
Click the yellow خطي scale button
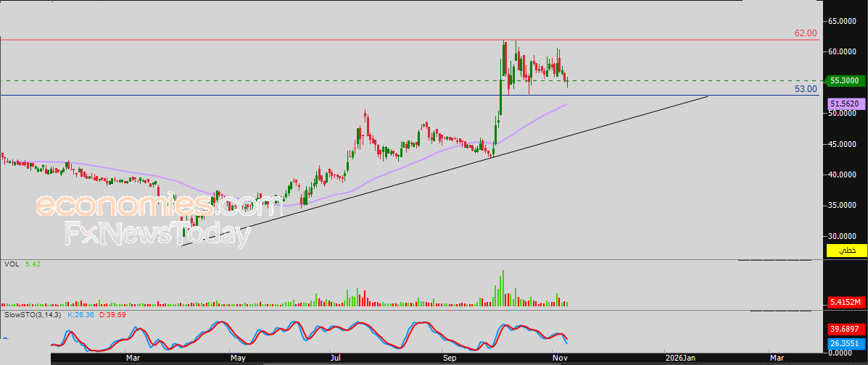pyautogui.click(x=846, y=251)
